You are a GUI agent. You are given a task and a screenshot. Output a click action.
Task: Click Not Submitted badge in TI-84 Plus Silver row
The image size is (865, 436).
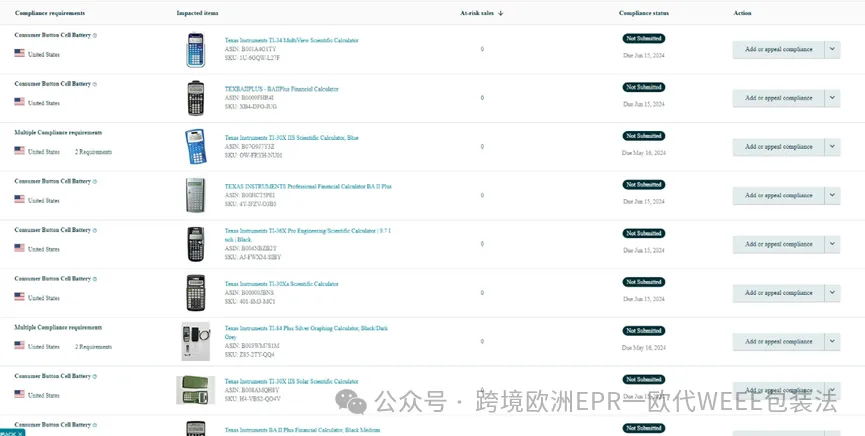(644, 331)
